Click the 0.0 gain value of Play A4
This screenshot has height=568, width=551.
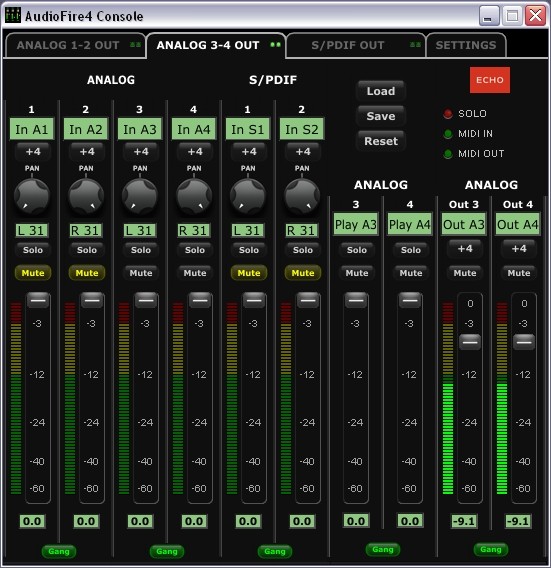point(410,521)
